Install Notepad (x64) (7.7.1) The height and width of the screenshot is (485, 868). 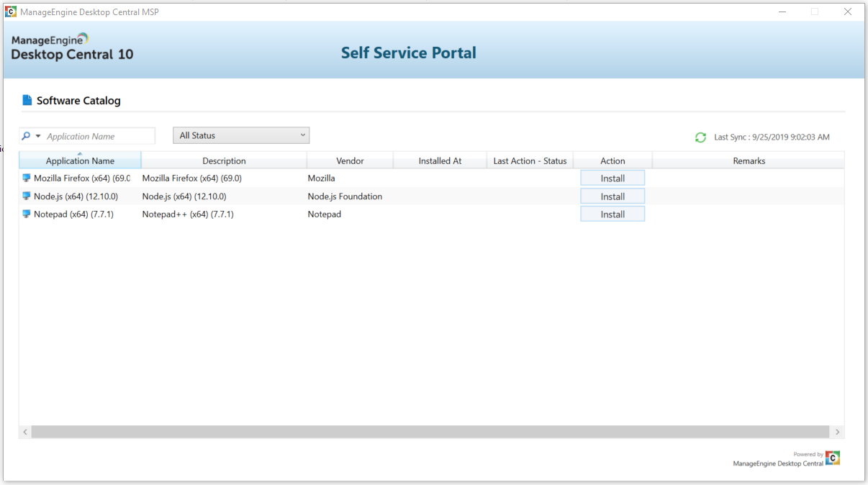coord(612,214)
